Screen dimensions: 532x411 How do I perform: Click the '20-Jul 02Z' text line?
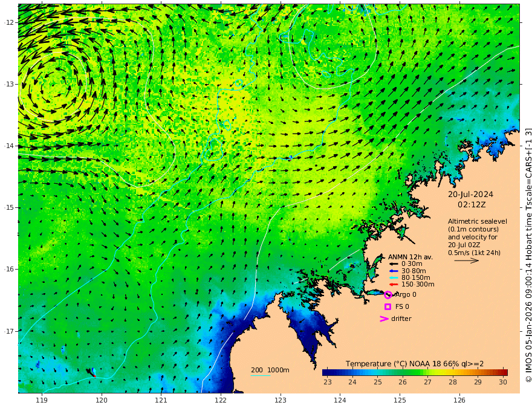pyautogui.click(x=464, y=245)
